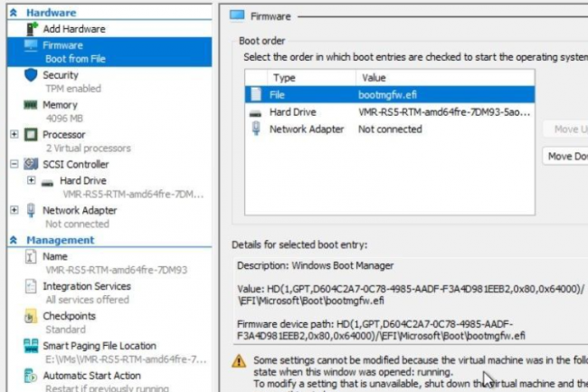
Task: Click the SCSI Controller icon
Action: click(x=31, y=165)
